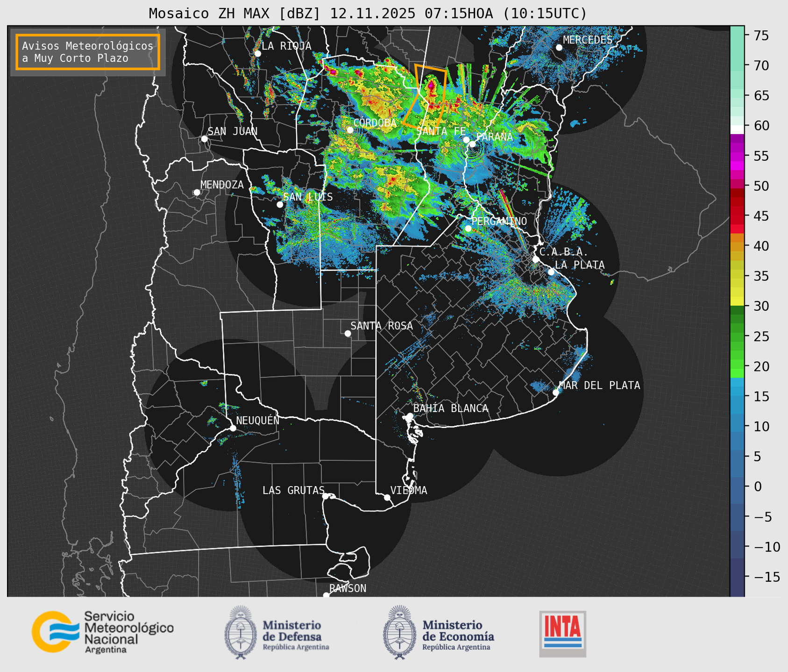This screenshot has width=788, height=672.
Task: Click the MAR DEL PLATA marker dot
Action: point(556,393)
